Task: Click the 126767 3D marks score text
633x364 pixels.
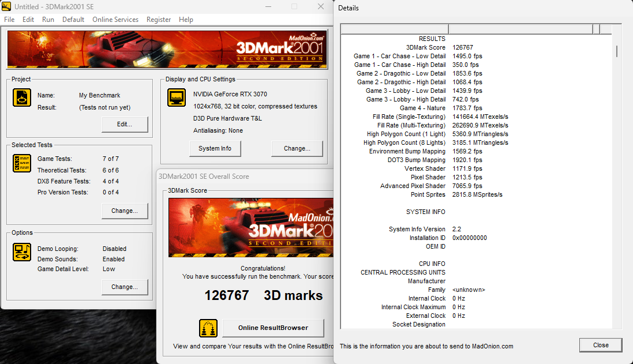Action: 264,295
